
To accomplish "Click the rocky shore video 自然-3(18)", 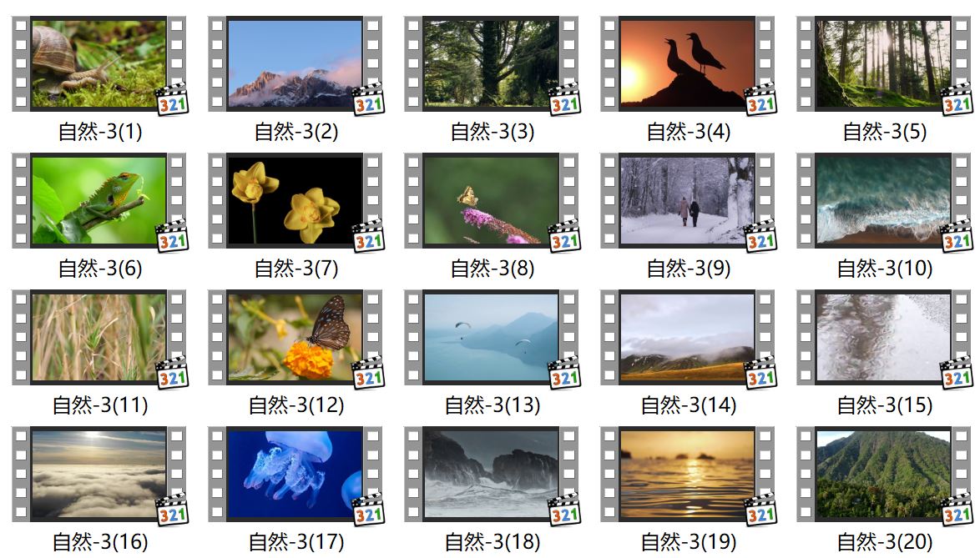I will coord(491,474).
